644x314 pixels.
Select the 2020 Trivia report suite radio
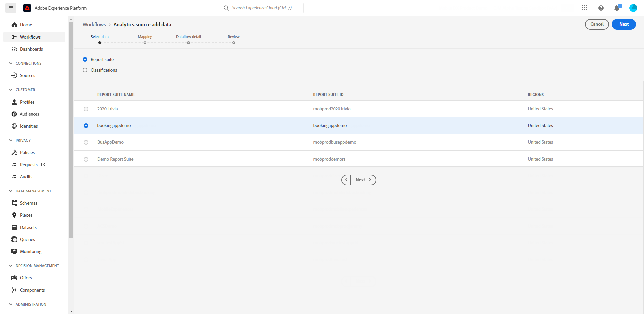point(86,109)
